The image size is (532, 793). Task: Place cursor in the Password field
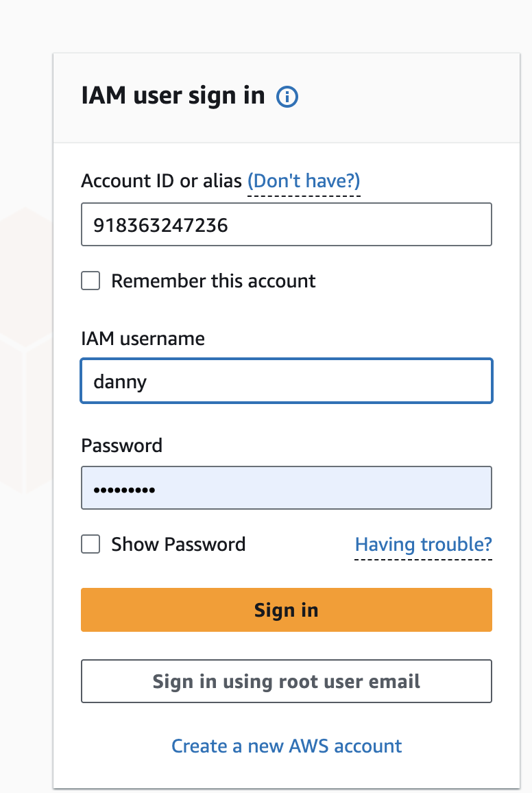pyautogui.click(x=287, y=488)
